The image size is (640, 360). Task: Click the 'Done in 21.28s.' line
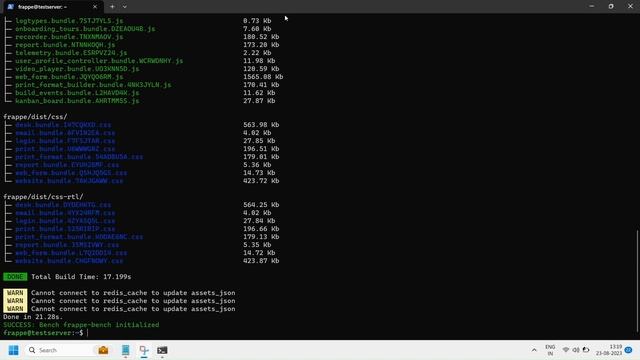(x=33, y=317)
